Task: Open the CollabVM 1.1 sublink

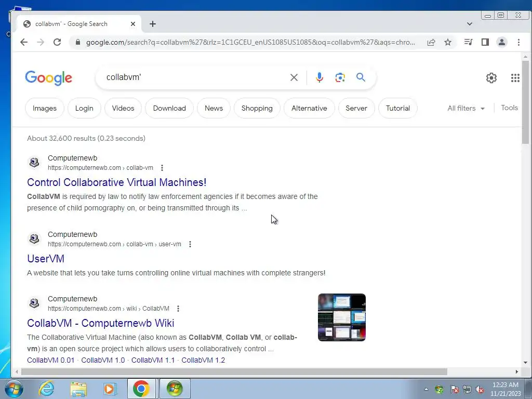Action: [x=153, y=360]
